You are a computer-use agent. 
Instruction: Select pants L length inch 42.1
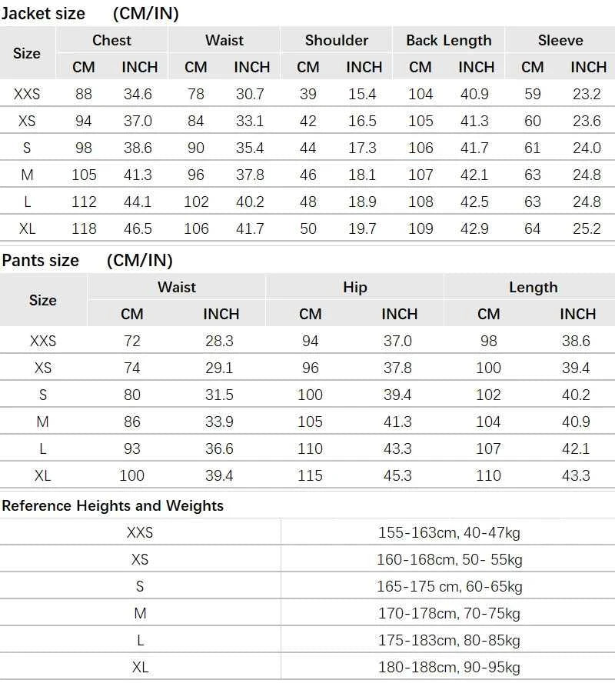click(576, 448)
